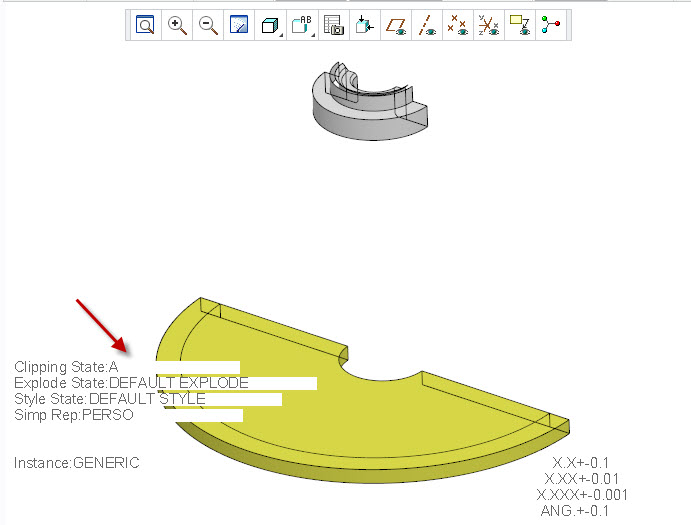Click the Zoom Out magnifier
Screen dimensions: 691x525
[x=208, y=26]
